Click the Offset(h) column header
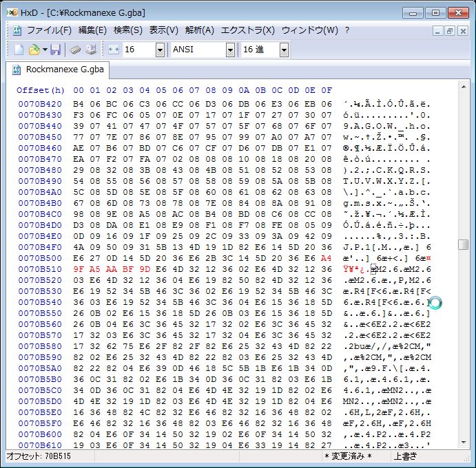The image size is (476, 468). point(41,90)
